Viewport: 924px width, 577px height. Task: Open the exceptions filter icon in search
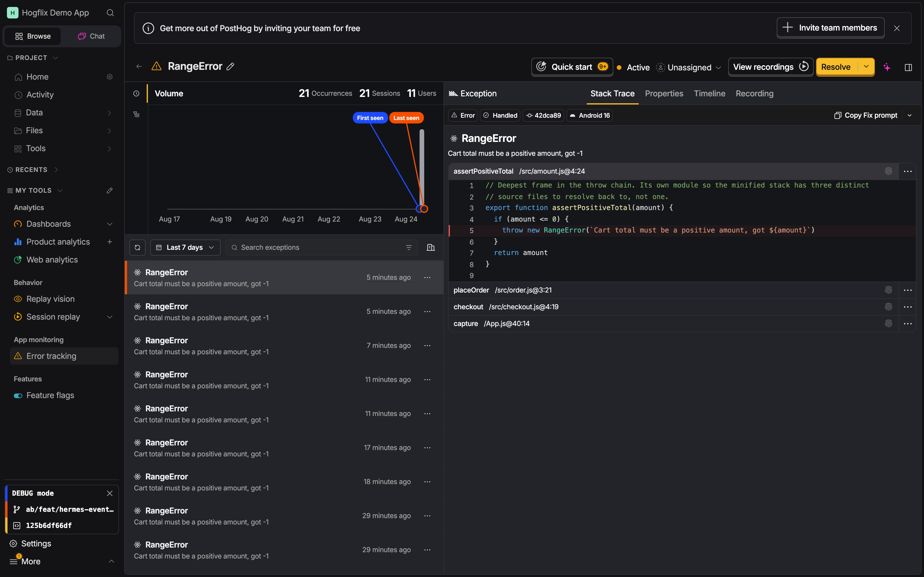point(409,247)
